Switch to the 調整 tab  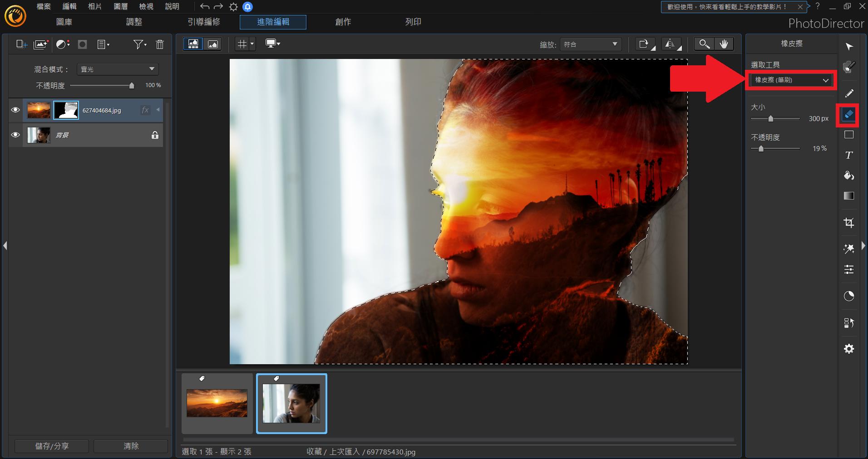pyautogui.click(x=134, y=22)
